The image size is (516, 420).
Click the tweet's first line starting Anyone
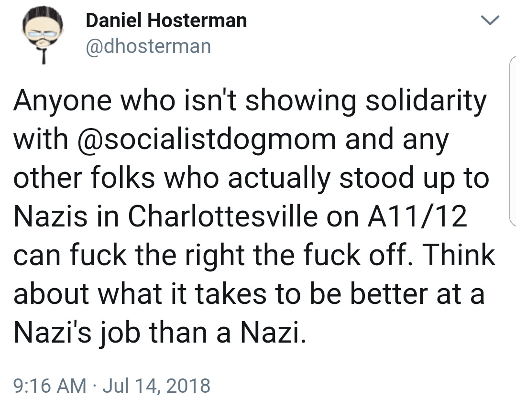point(250,101)
